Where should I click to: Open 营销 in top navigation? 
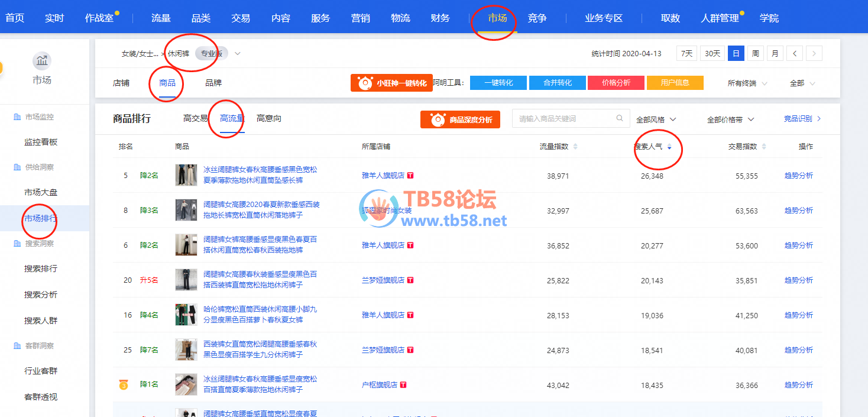click(x=361, y=18)
